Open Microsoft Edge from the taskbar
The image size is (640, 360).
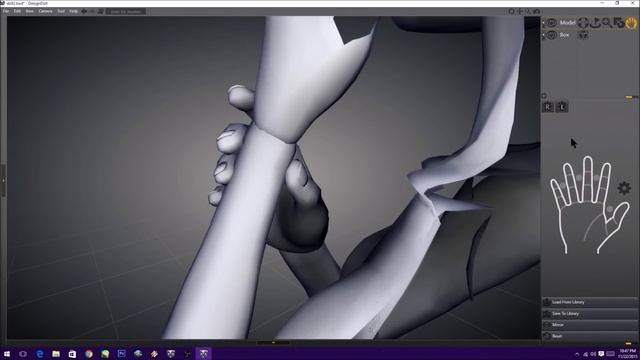pos(40,354)
